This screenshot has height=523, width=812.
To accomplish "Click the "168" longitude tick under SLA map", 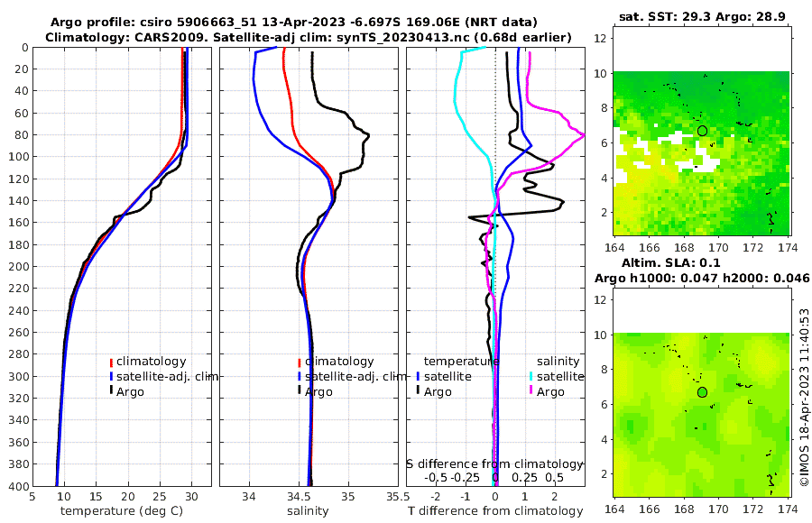I will (684, 509).
